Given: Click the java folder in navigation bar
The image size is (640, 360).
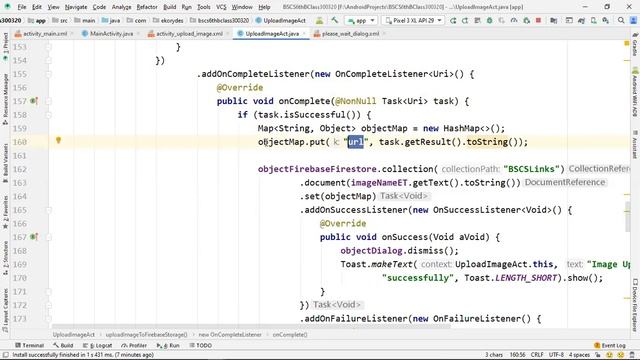Looking at the screenshot, I should coord(111,20).
